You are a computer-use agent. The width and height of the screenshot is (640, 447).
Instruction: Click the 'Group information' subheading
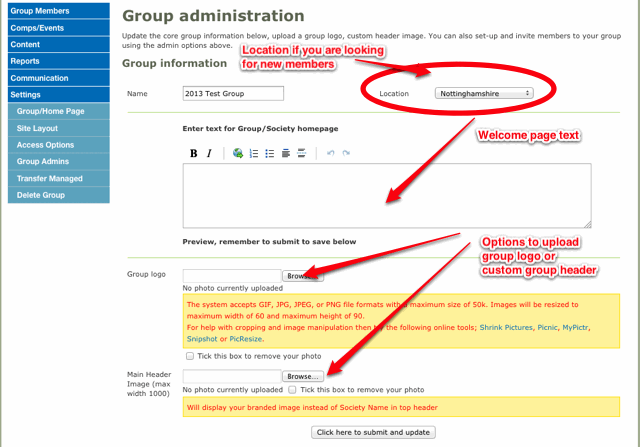point(174,63)
